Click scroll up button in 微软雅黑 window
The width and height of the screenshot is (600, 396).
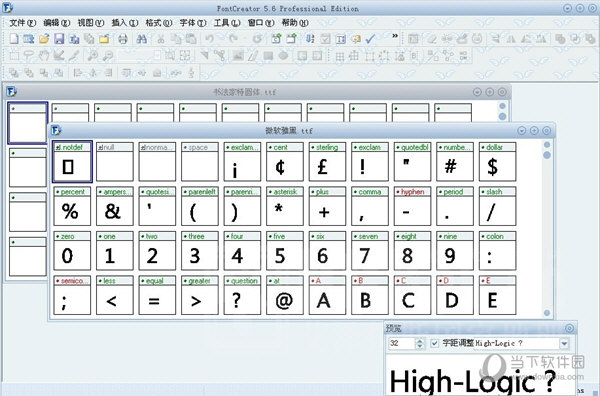(x=547, y=145)
